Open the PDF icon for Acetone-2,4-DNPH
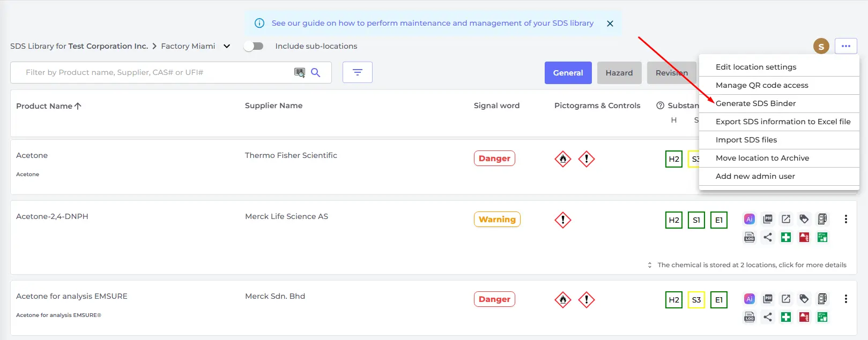 point(768,219)
